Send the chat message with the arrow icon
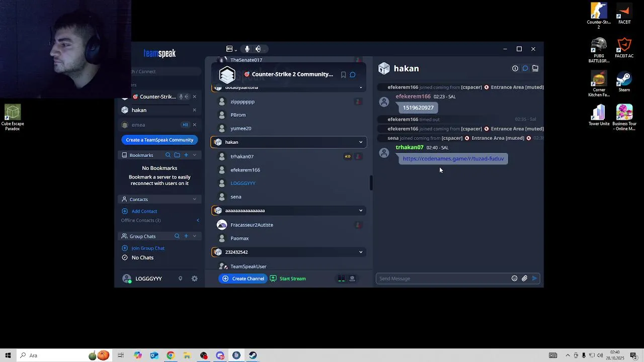644x362 pixels. (534, 279)
